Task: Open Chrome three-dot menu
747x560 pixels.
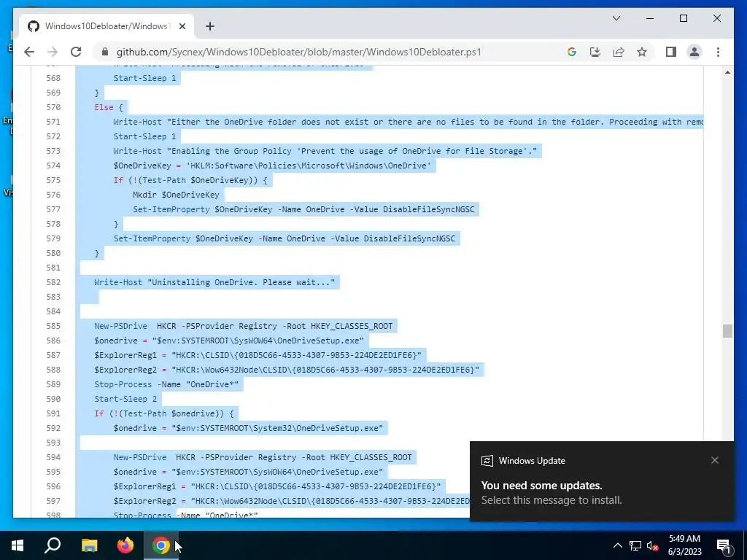Action: pos(718,52)
